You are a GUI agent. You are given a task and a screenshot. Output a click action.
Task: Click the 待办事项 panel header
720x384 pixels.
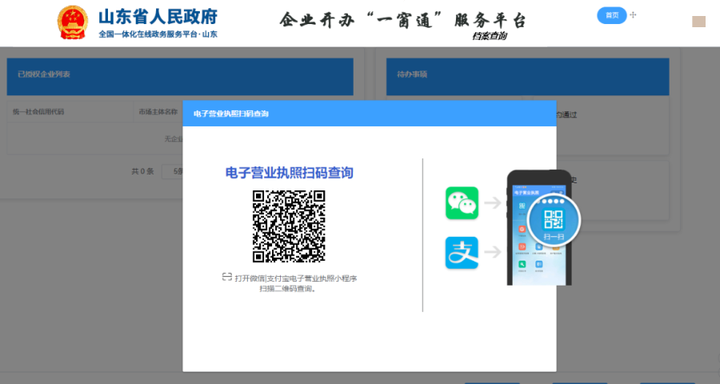528,76
